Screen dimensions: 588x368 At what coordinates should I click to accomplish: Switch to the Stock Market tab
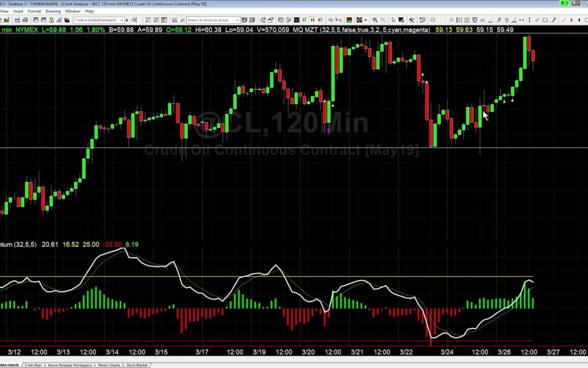[137, 365]
